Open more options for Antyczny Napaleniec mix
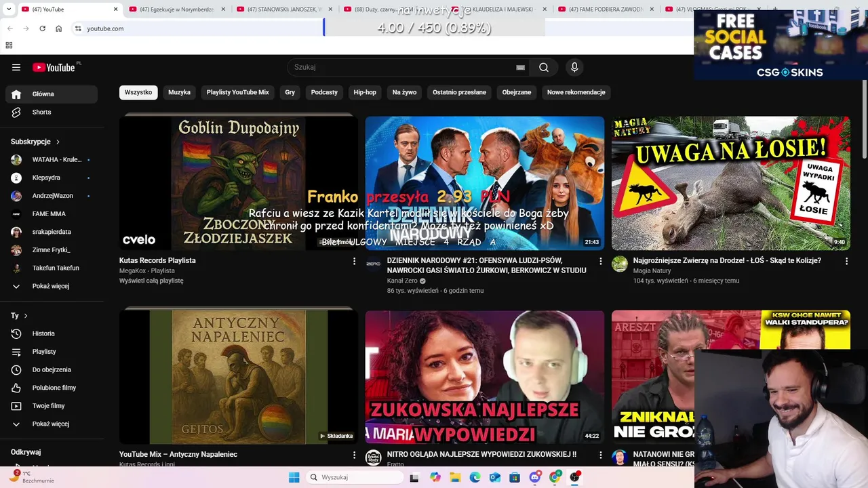 coord(354,455)
